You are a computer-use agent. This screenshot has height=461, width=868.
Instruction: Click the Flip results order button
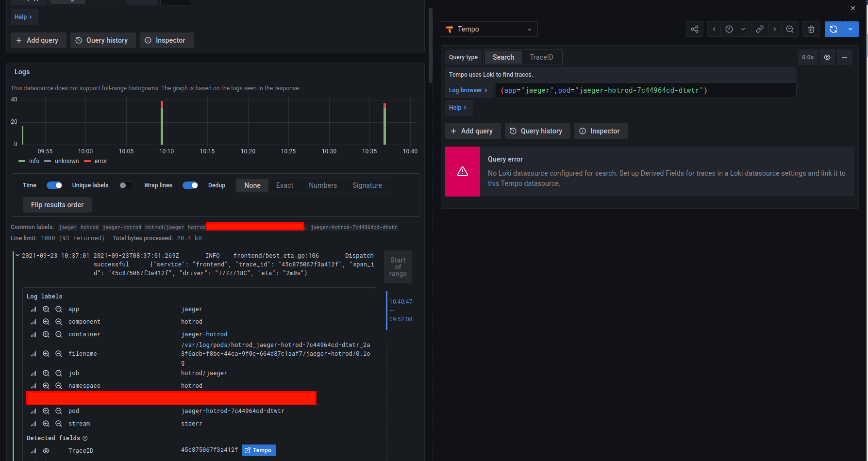pos(57,205)
